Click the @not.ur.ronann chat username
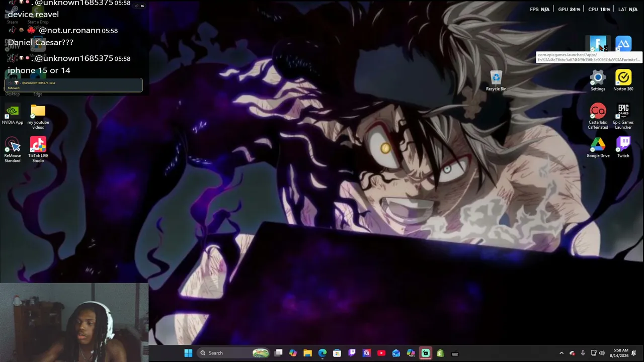 point(69,30)
